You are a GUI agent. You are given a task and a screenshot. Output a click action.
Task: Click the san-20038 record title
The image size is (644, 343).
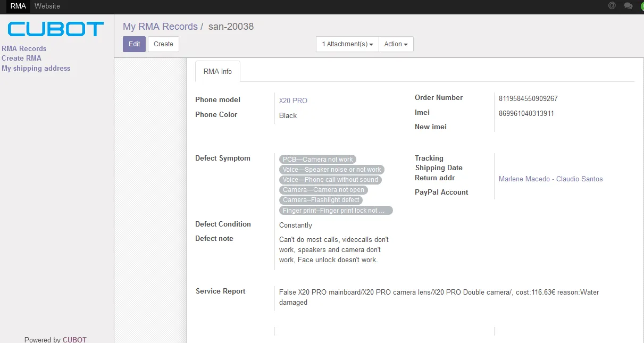pyautogui.click(x=231, y=27)
